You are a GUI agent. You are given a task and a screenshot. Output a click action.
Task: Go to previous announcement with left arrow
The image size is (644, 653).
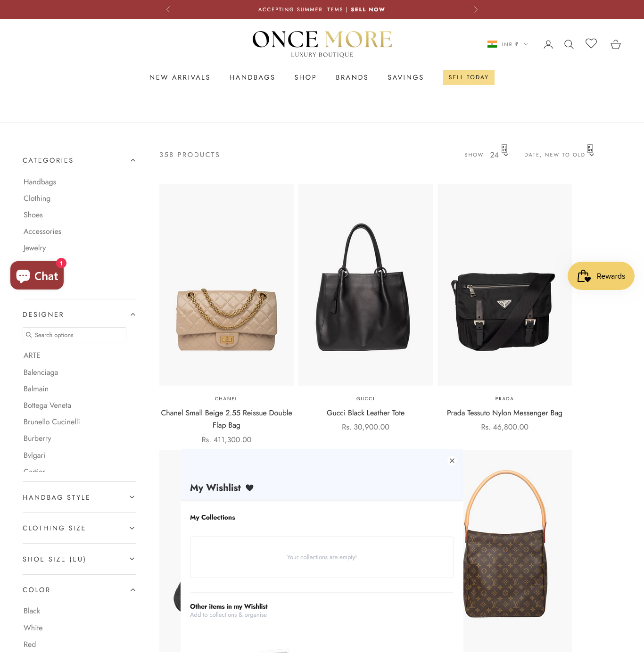point(168,9)
